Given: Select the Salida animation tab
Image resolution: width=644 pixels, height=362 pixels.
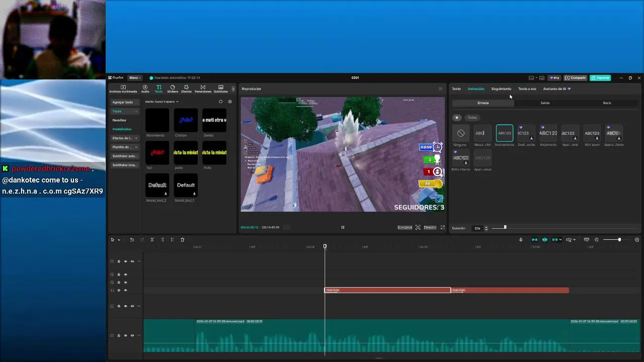Looking at the screenshot, I should coord(545,103).
